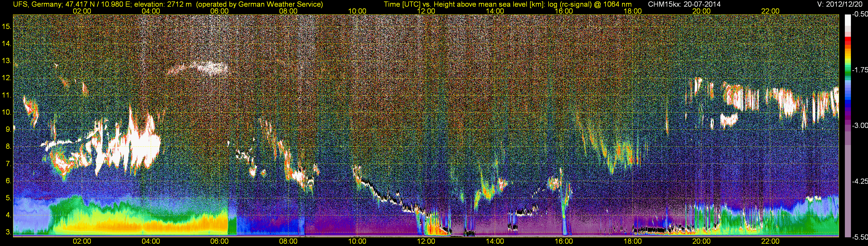Viewport: 868px width, 246px height.
Task: Click the '16:00' label on the bottom time axis
Action: (564, 241)
